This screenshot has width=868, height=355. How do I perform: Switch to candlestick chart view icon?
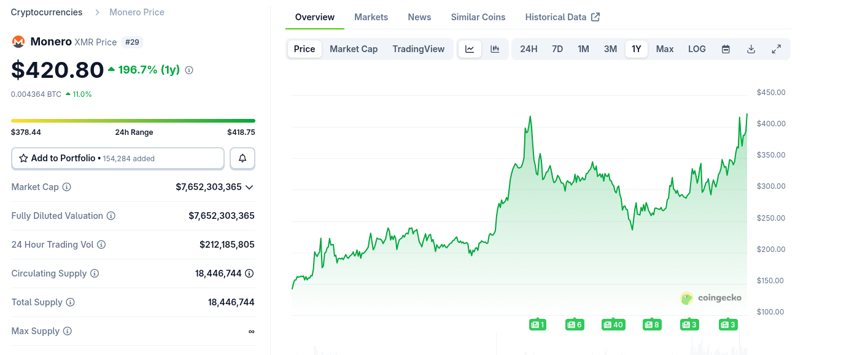(x=495, y=49)
